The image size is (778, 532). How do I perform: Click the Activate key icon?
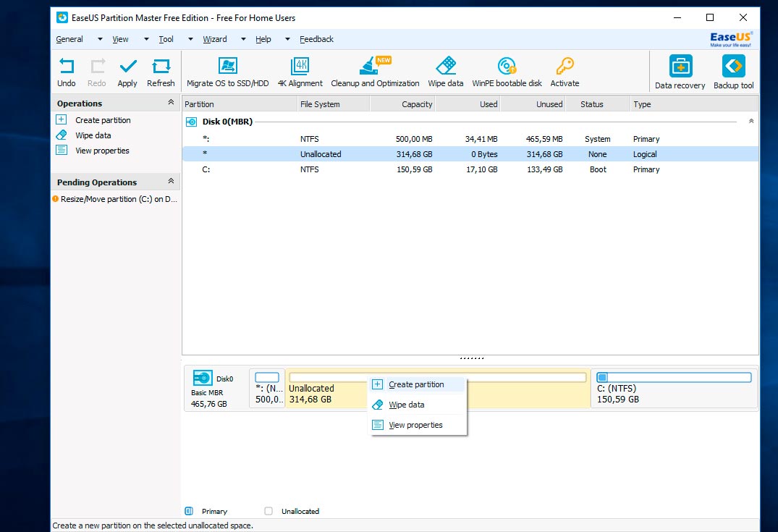[x=565, y=72]
